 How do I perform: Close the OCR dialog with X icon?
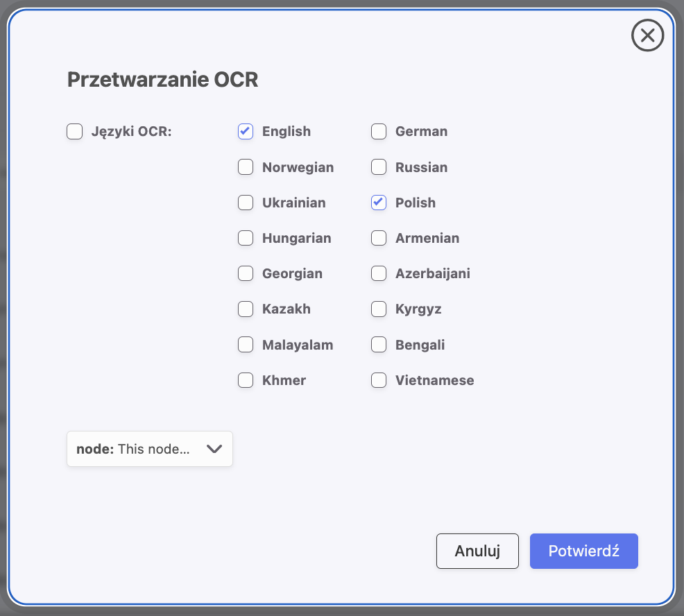tap(647, 35)
